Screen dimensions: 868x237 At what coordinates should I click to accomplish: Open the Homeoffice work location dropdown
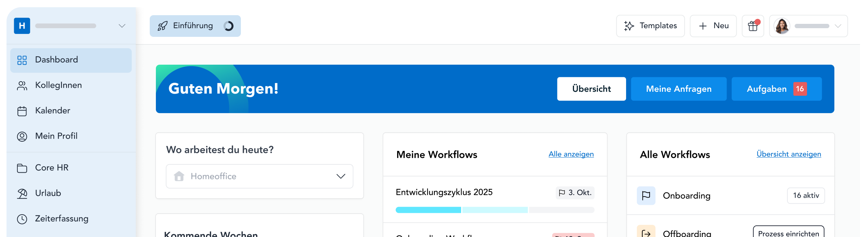[259, 176]
